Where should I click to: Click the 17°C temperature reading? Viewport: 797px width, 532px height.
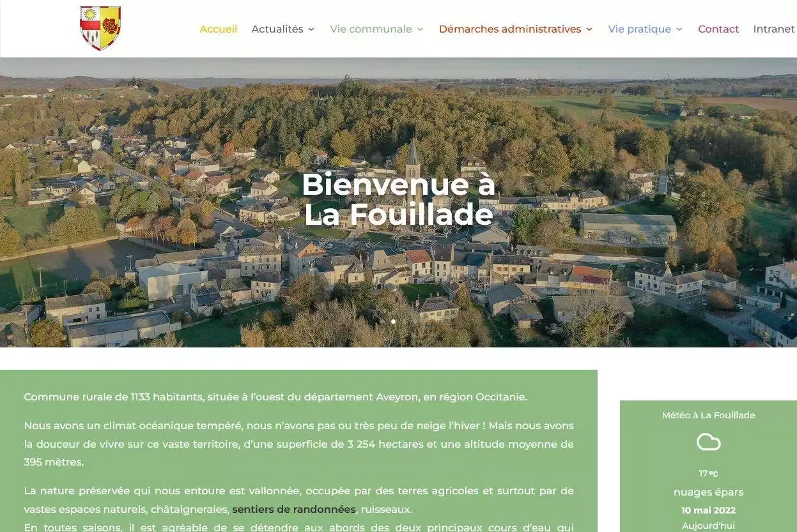point(708,473)
